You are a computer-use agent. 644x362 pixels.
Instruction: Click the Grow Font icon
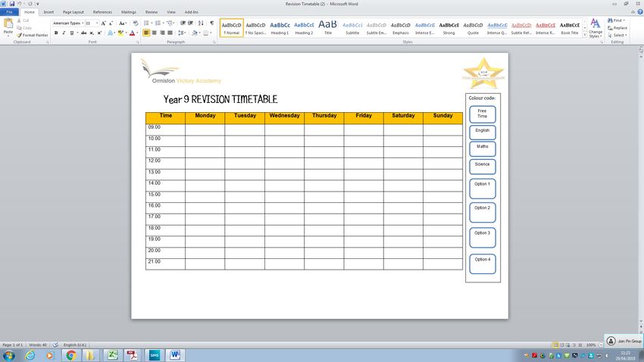(103, 23)
